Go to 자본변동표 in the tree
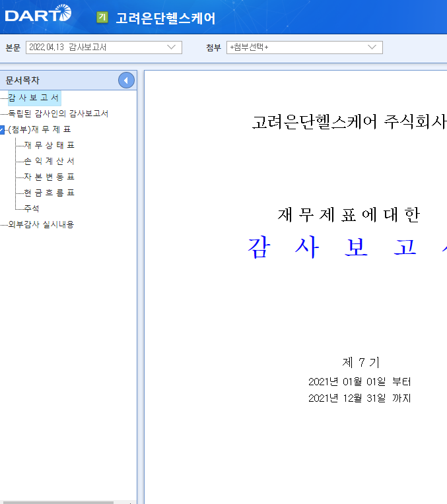The image size is (447, 504). [x=50, y=177]
